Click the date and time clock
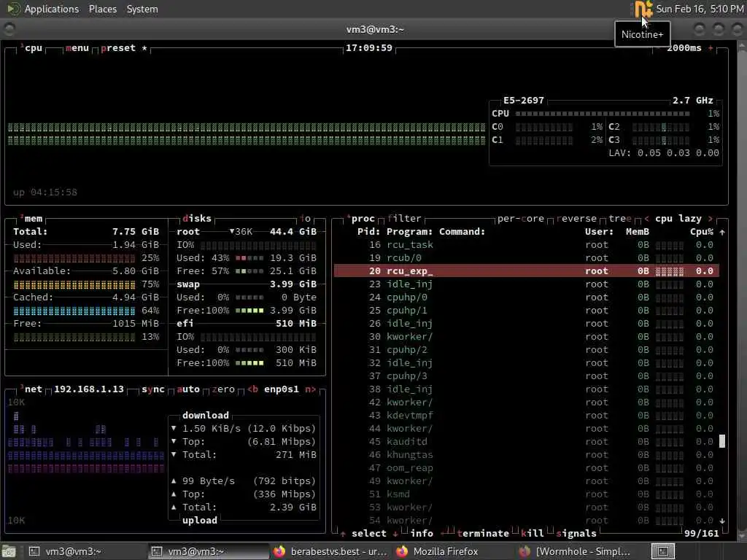 700,9
